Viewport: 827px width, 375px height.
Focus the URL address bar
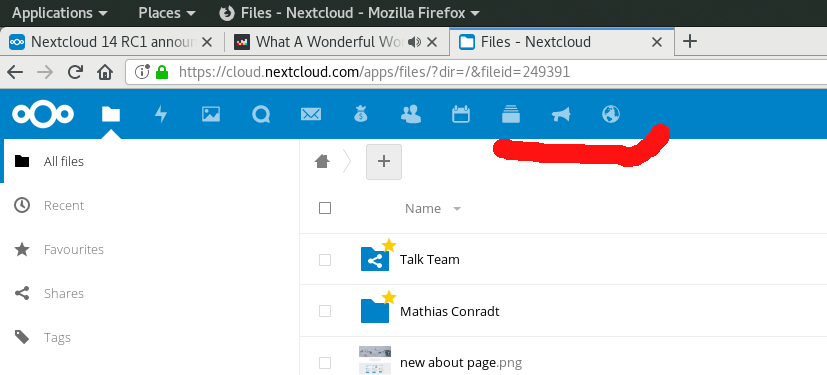(476, 72)
